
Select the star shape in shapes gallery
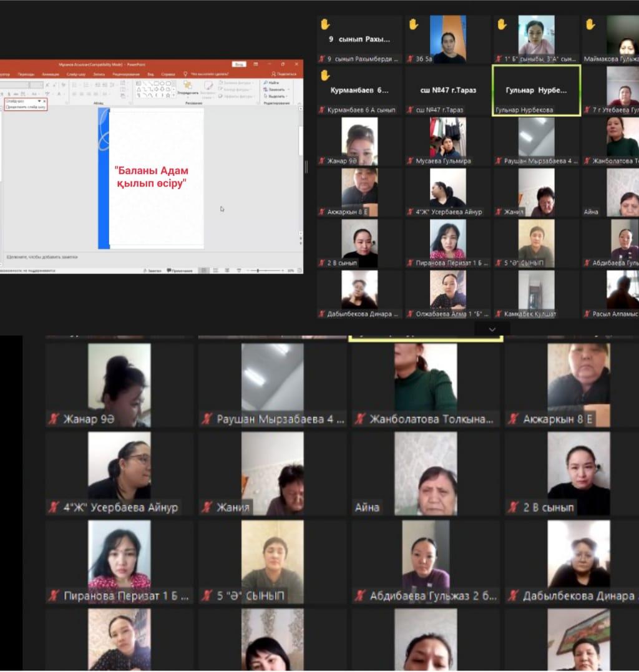point(168,95)
